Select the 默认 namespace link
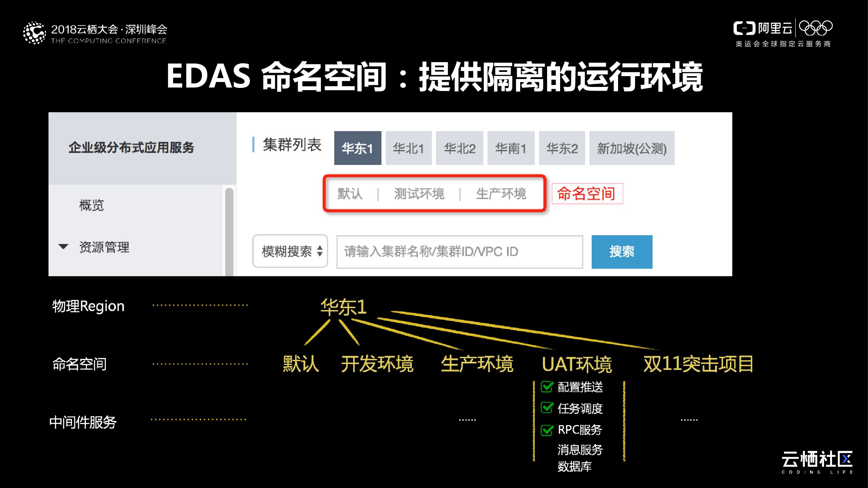This screenshot has height=488, width=868. [350, 194]
